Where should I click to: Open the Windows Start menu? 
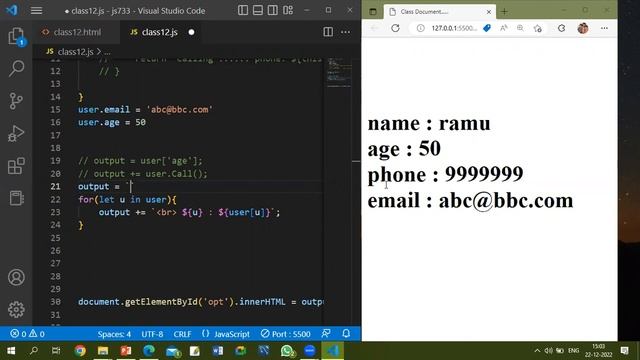[x=11, y=351]
